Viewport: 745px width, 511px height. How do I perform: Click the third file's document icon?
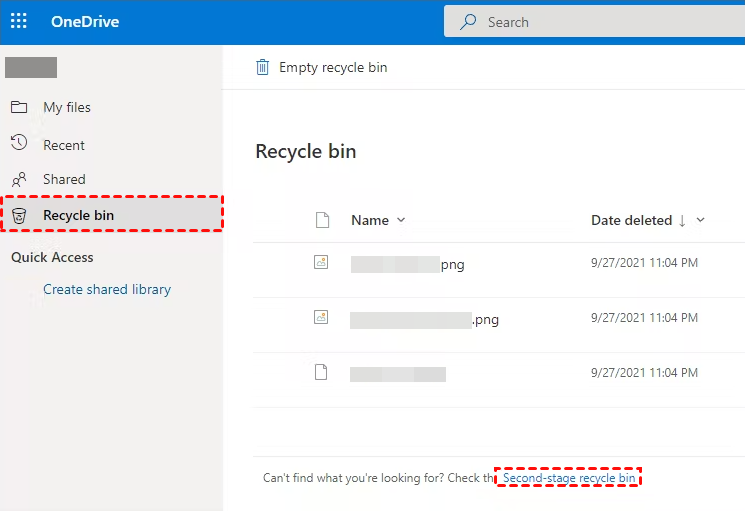pos(321,372)
